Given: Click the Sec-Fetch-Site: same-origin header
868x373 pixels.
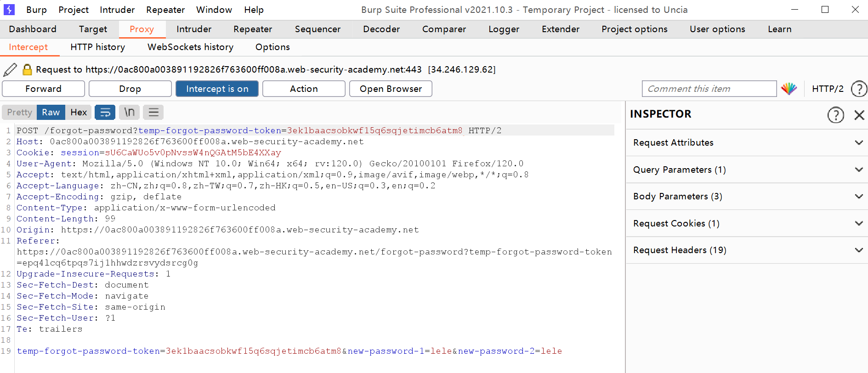Looking at the screenshot, I should (x=91, y=307).
